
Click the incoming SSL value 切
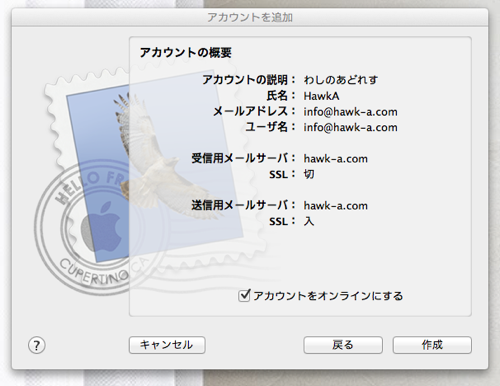(x=309, y=174)
